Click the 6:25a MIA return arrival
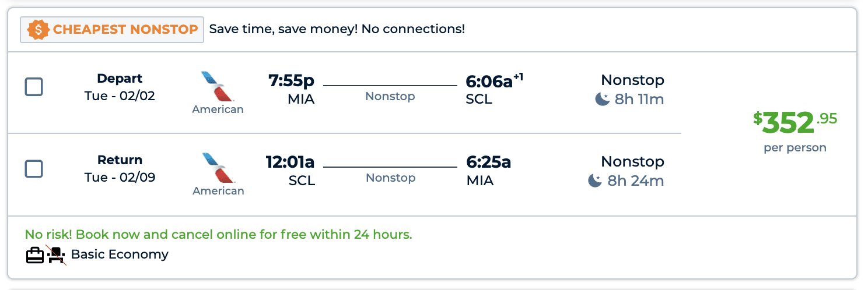The image size is (868, 290). [x=489, y=171]
